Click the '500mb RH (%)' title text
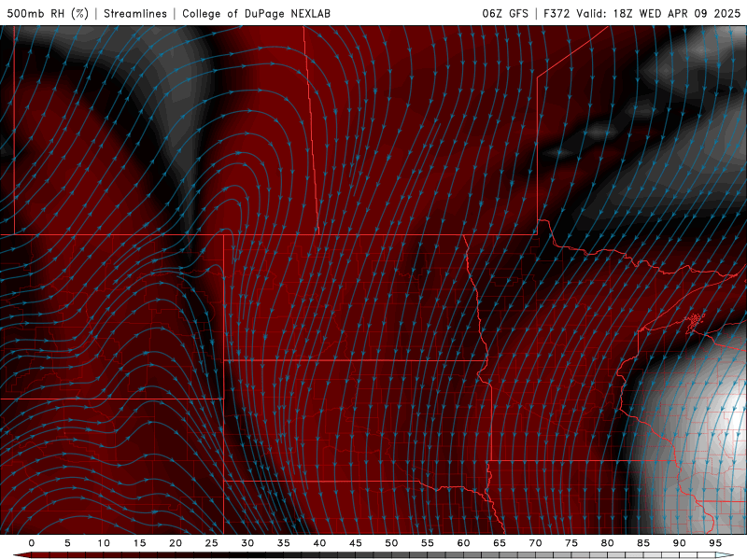 48,14
